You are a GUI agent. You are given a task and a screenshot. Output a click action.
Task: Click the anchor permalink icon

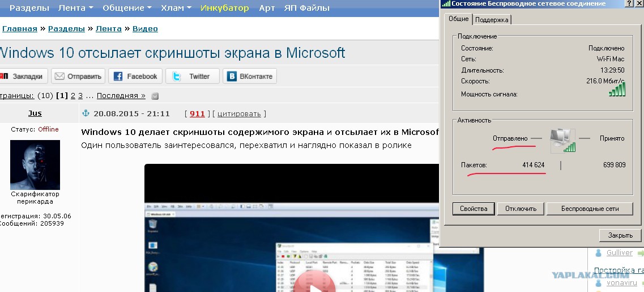click(86, 113)
